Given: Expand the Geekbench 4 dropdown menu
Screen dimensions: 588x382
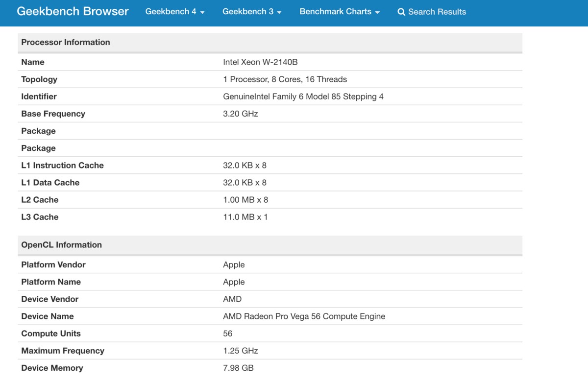Looking at the screenshot, I should coord(175,12).
